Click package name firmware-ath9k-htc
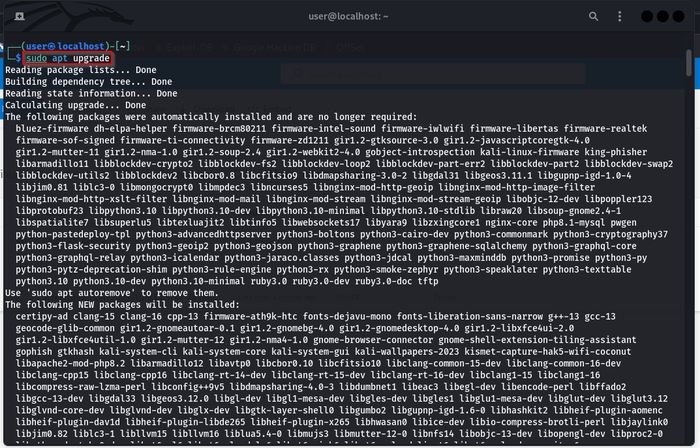 point(250,316)
